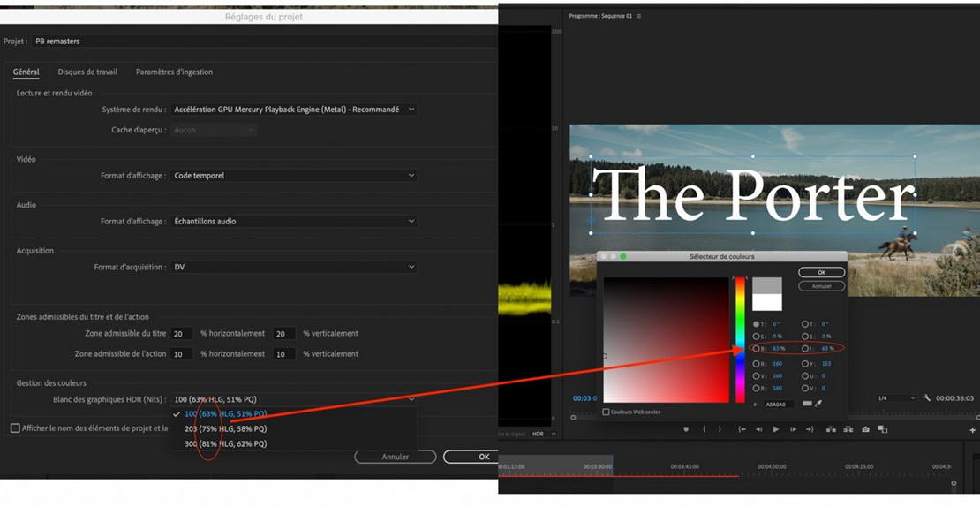Export a frame with the camera icon
The height and width of the screenshot is (507, 980).
[x=865, y=429]
